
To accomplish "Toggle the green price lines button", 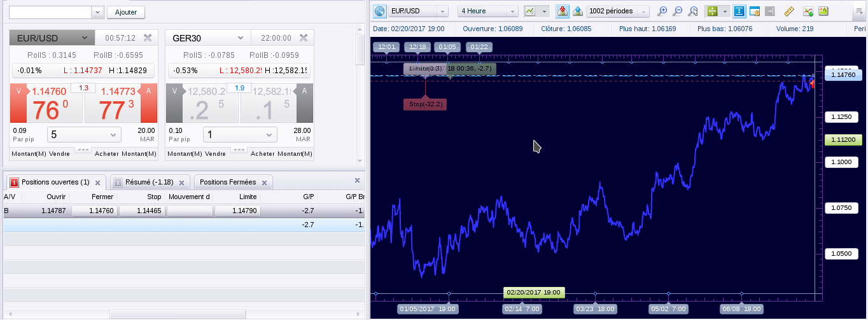I will click(712, 11).
